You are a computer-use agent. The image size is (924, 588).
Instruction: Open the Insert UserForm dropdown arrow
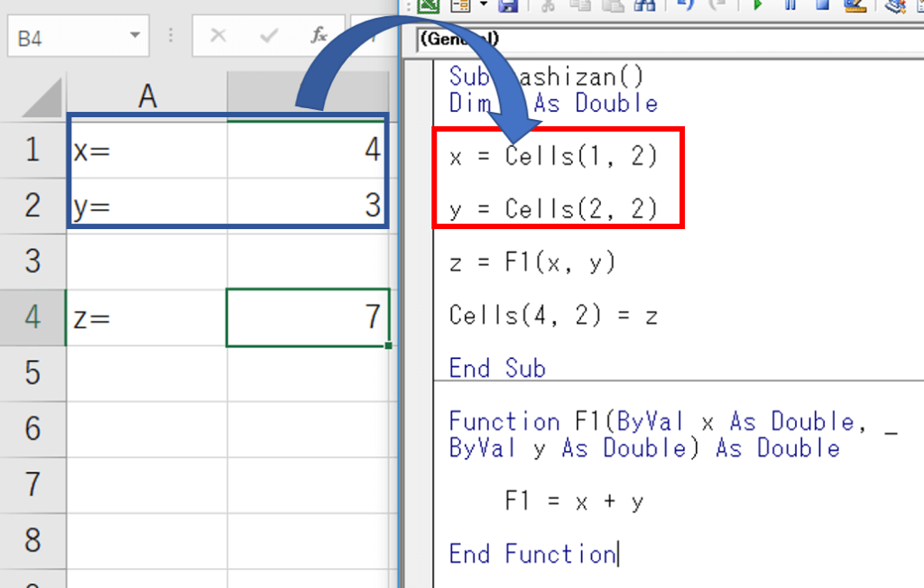pyautogui.click(x=483, y=5)
